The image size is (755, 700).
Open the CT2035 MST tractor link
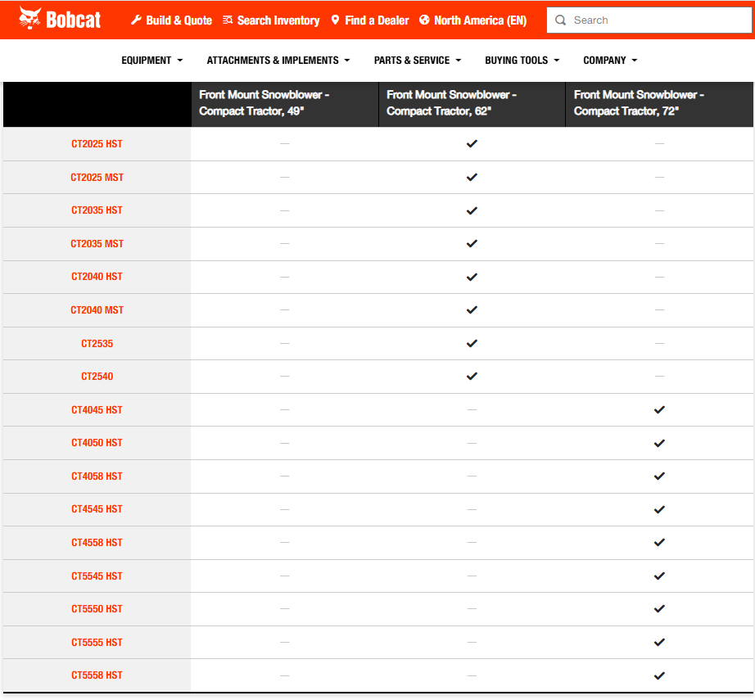tap(97, 244)
